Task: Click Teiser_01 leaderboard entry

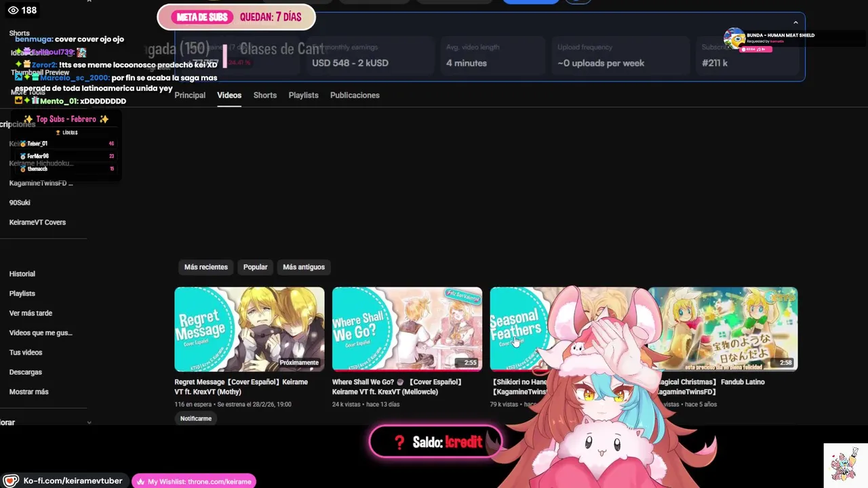Action: 66,144
